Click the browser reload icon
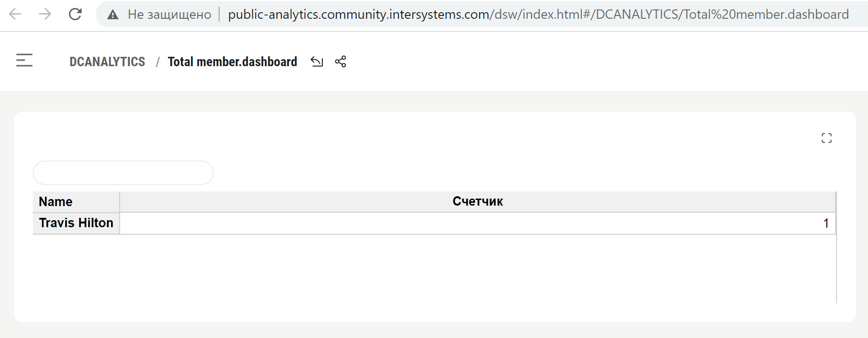 pyautogui.click(x=75, y=14)
